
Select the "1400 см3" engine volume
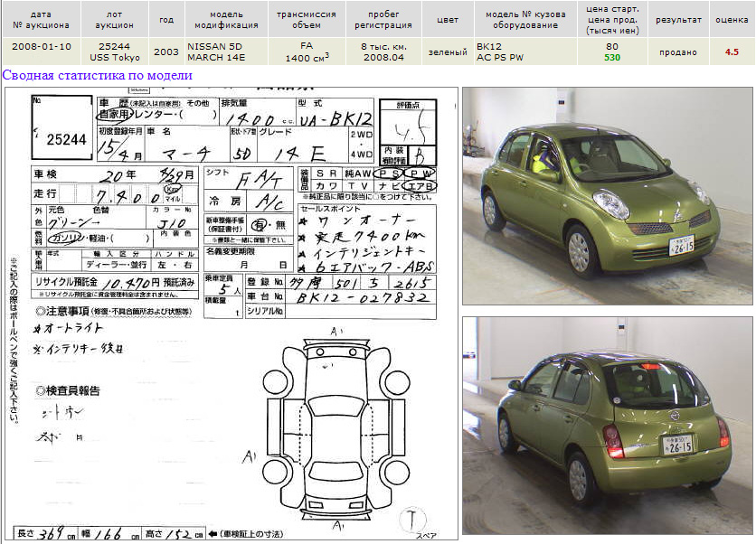(x=307, y=57)
